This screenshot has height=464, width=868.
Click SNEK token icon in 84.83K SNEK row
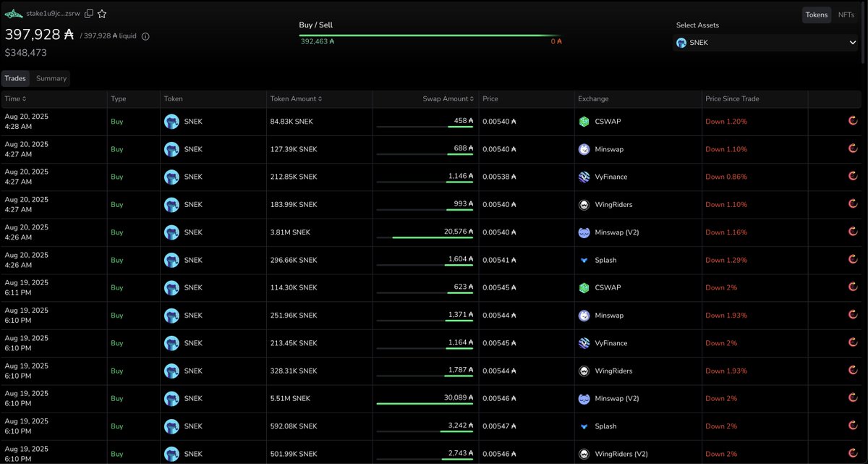[x=171, y=122]
